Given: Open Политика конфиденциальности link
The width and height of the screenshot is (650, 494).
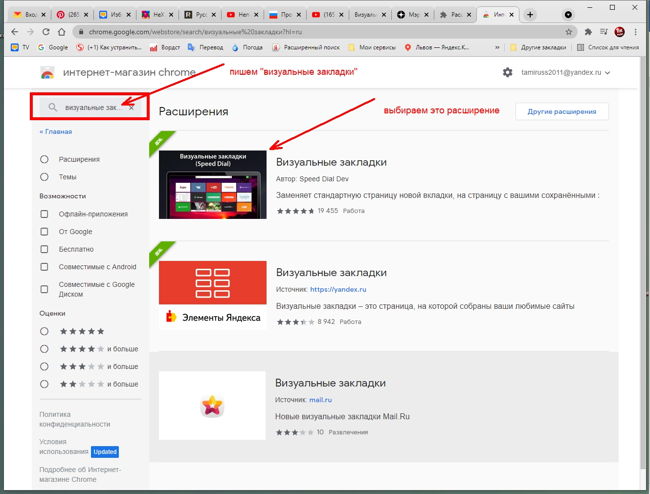Looking at the screenshot, I should click(75, 419).
